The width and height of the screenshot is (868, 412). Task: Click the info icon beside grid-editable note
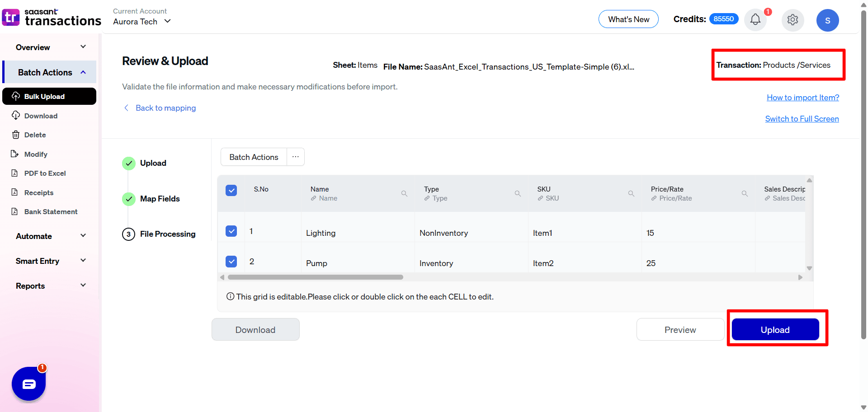(x=231, y=296)
